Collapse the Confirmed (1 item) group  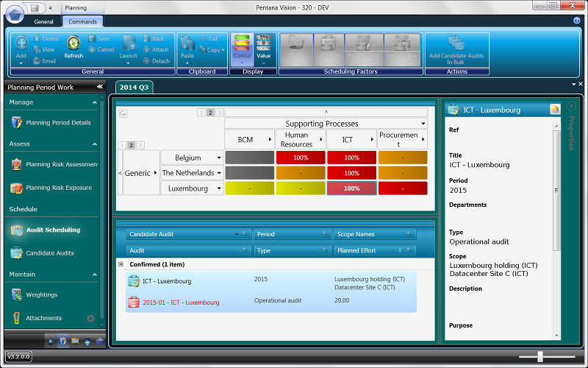tap(121, 264)
